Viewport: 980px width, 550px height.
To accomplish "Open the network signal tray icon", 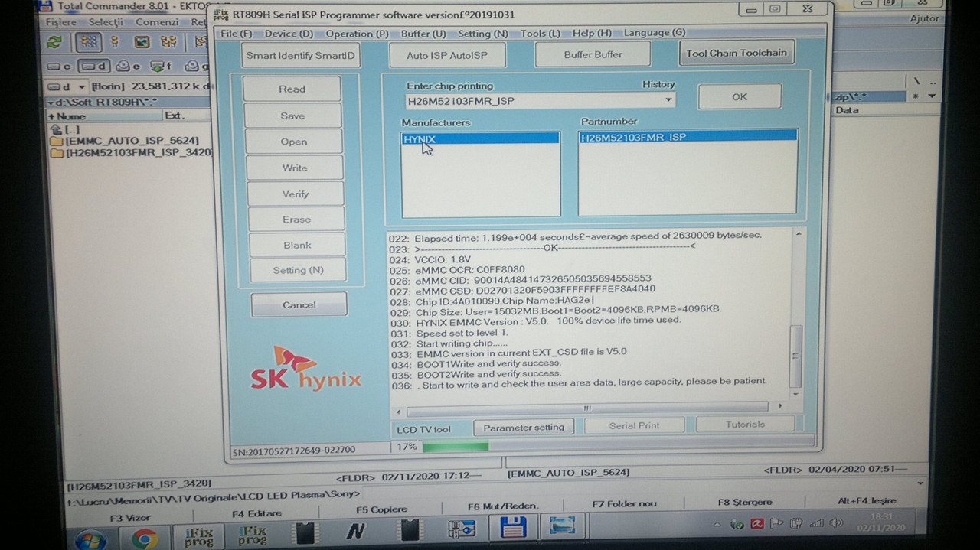I will tap(816, 522).
